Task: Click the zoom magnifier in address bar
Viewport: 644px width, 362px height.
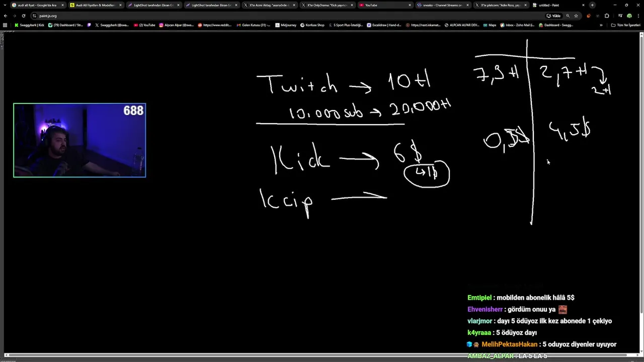Action: (x=568, y=16)
